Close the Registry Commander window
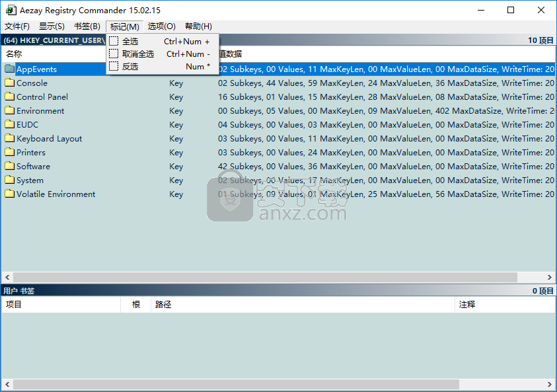The image size is (557, 392). coord(541,10)
